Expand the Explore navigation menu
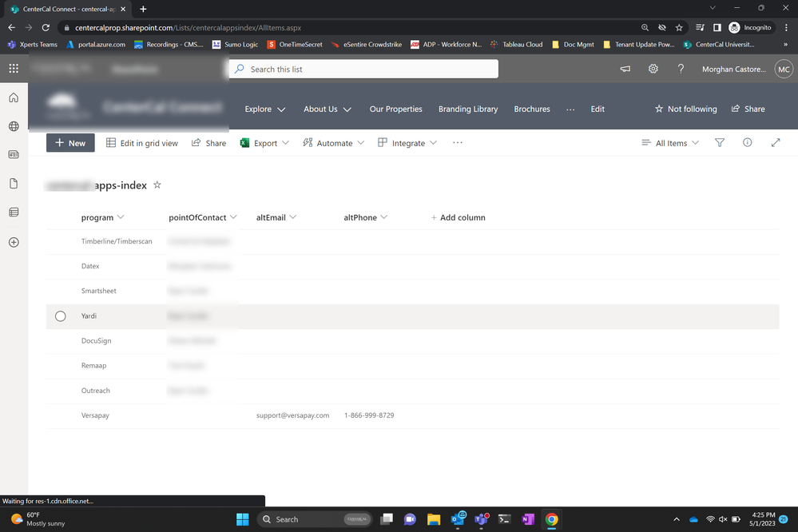 tap(264, 109)
